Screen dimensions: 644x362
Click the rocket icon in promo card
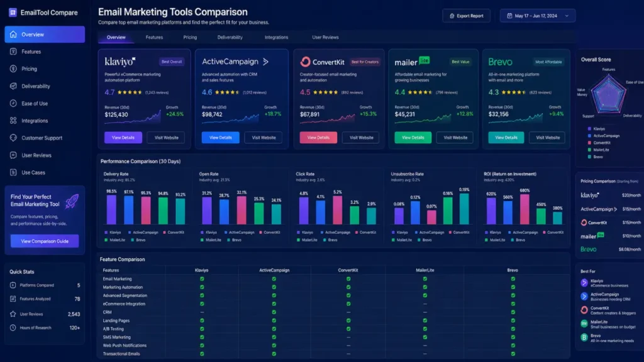click(x=72, y=201)
